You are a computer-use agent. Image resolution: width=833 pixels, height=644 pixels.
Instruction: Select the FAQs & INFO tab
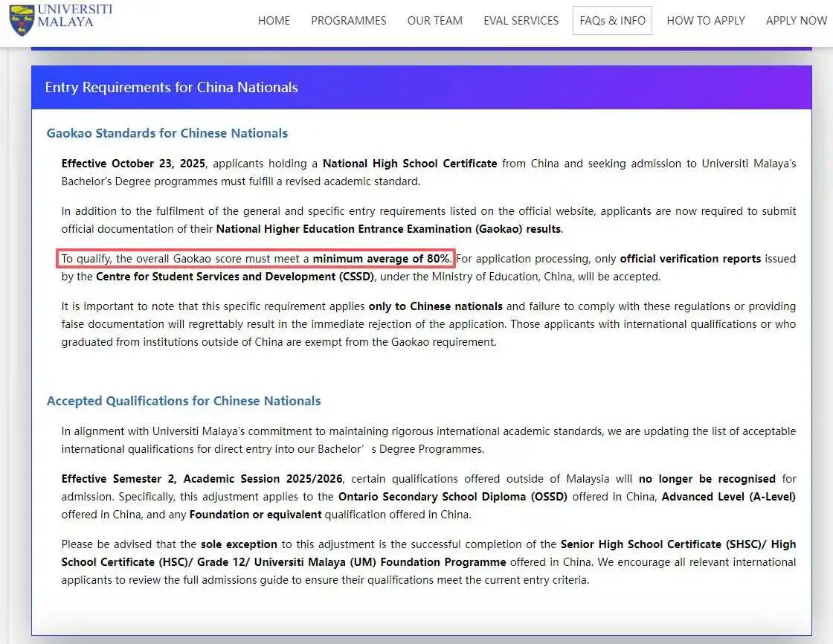coord(612,21)
